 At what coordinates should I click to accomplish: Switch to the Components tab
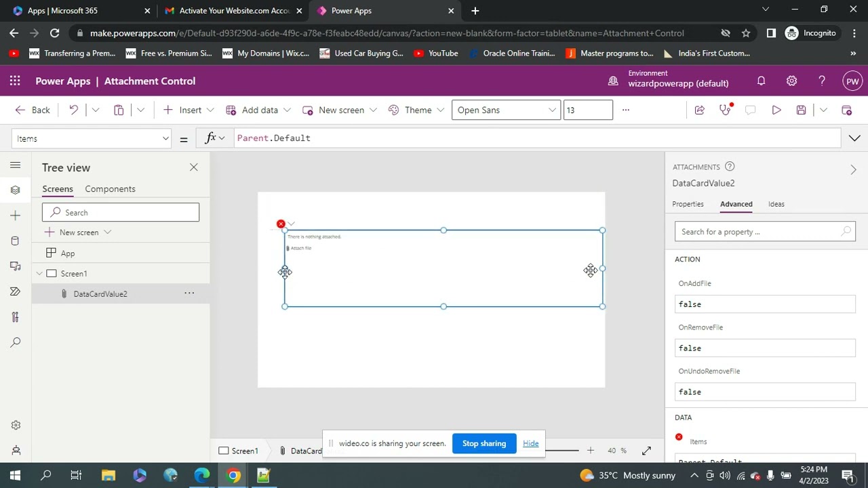[x=110, y=189]
